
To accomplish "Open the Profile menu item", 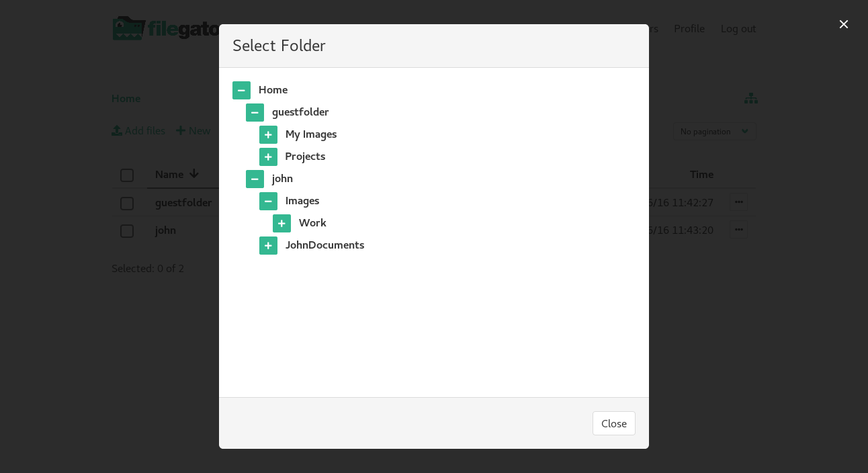I will click(689, 28).
